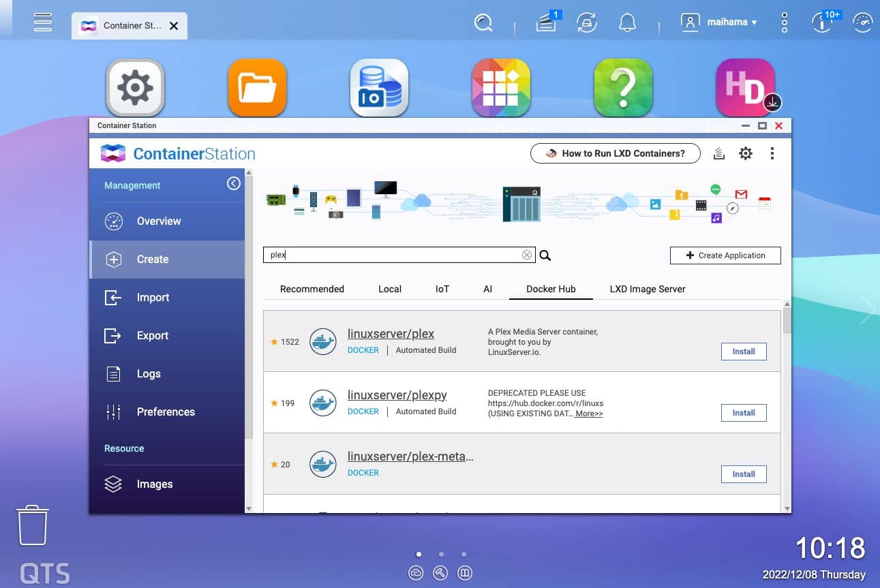Click How to Run LXD Containers button

616,153
